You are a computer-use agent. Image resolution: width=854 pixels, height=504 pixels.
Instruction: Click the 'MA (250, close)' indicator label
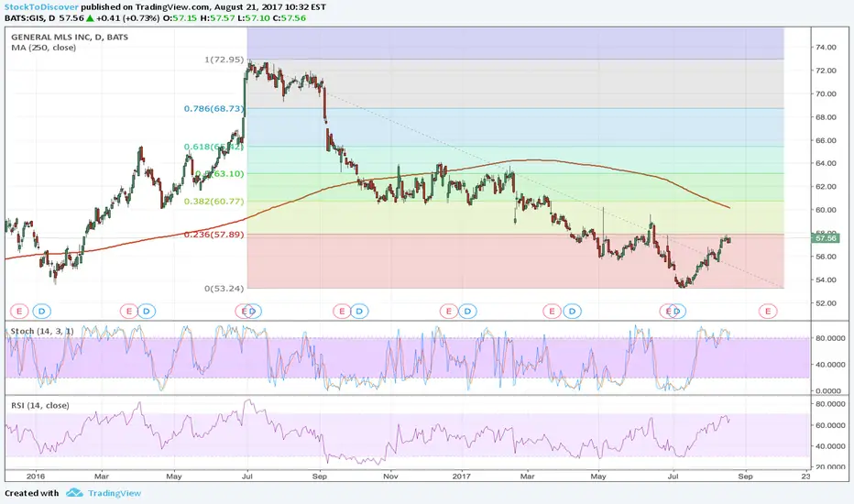(44, 48)
